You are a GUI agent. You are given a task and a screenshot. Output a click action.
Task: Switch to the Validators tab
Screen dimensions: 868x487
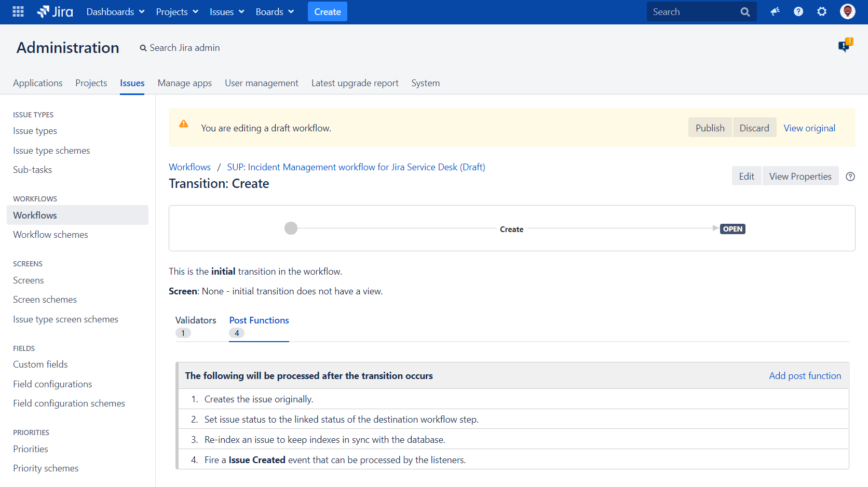(x=196, y=320)
